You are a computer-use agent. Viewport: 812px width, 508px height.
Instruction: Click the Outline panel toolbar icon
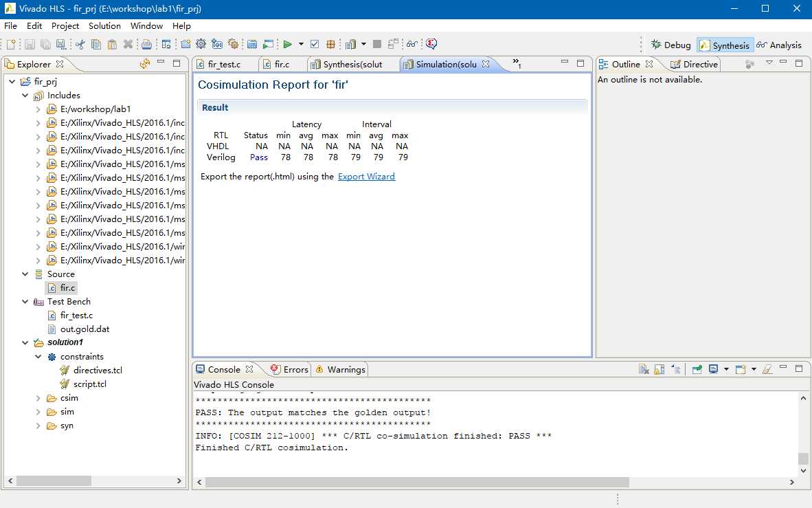tap(749, 64)
